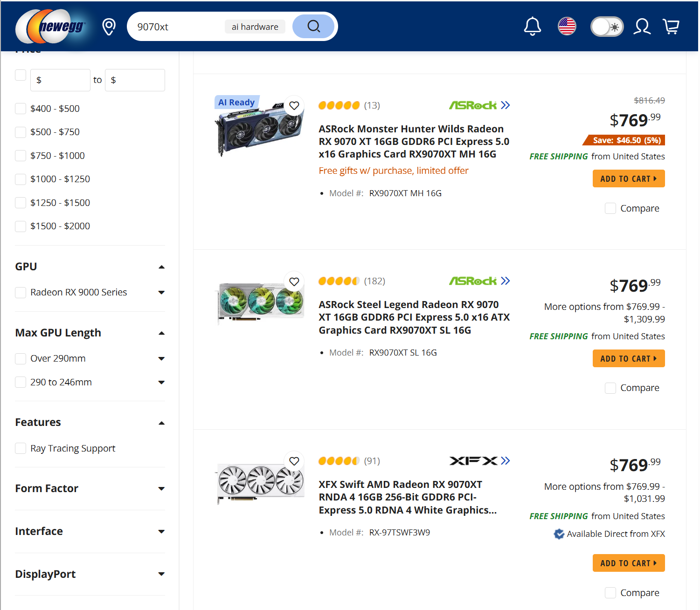Open notifications bell

pos(532,27)
